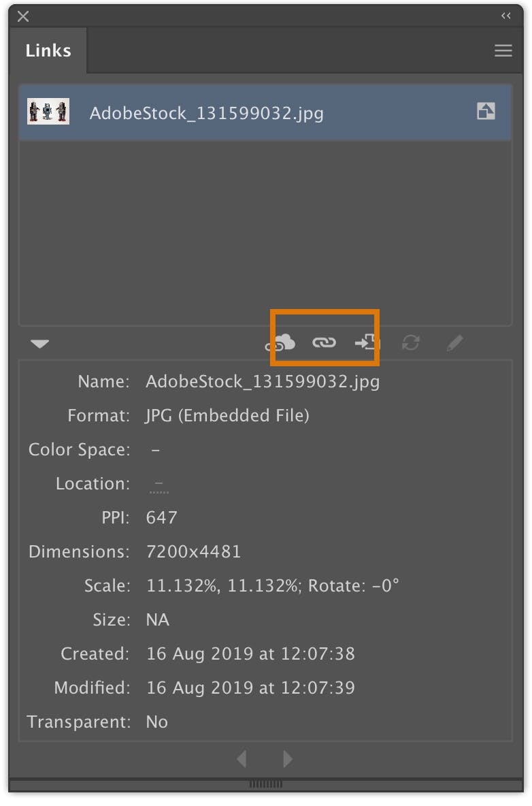Click the collapse-to-icons double chevron
The width and height of the screenshot is (532, 806).
click(505, 15)
